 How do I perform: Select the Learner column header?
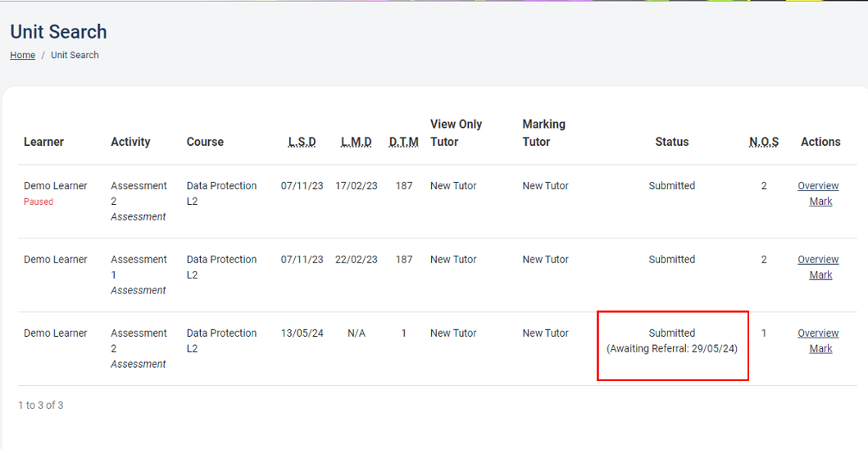point(43,142)
